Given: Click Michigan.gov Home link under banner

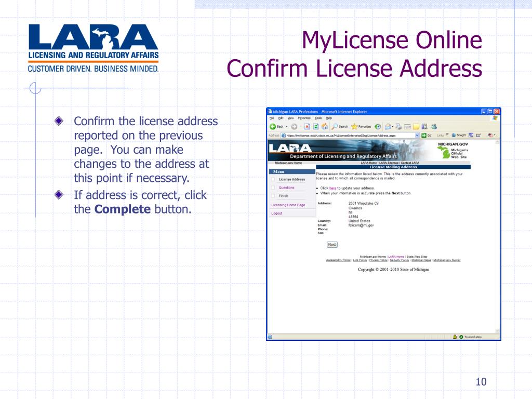Looking at the screenshot, I should pyautogui.click(x=288, y=163).
